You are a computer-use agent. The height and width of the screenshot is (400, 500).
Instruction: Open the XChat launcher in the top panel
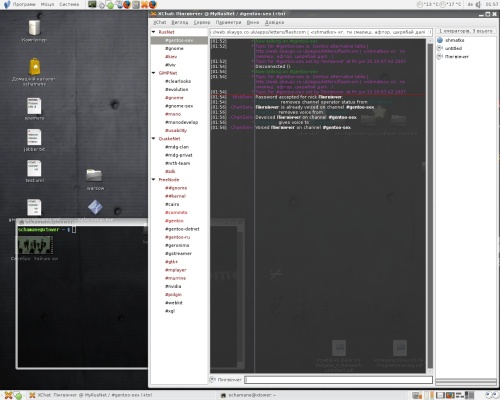point(145,5)
